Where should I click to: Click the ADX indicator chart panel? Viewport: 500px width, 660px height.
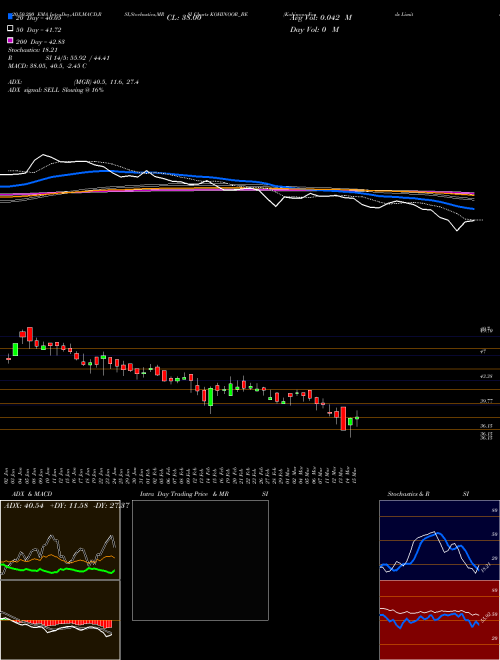60,540
